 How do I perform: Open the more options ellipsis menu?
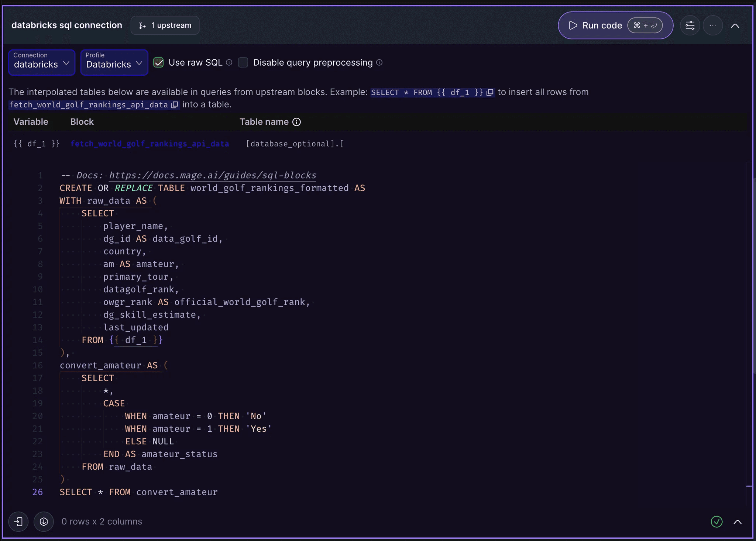click(x=713, y=25)
